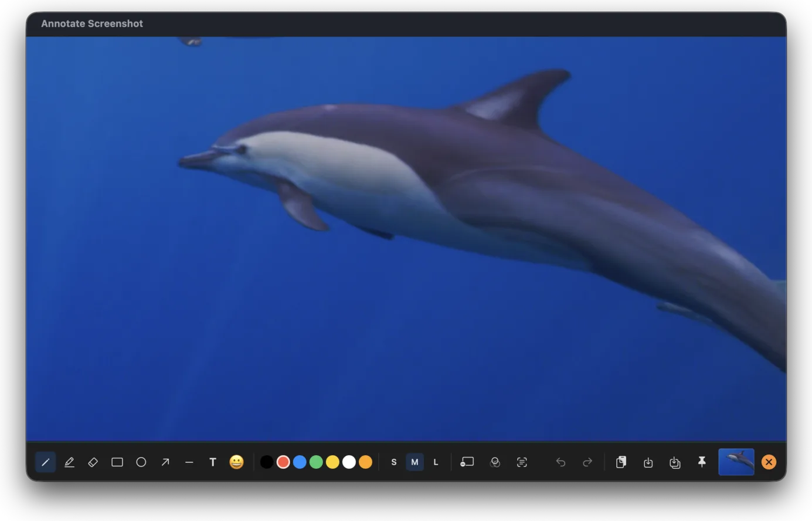The height and width of the screenshot is (521, 812).
Task: Select the eraser tool
Action: [93, 462]
